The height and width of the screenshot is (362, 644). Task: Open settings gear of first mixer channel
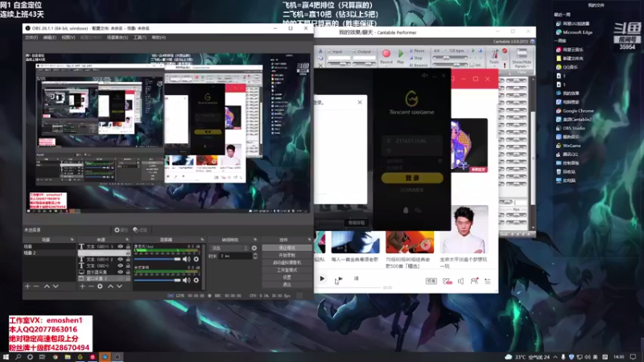196,259
